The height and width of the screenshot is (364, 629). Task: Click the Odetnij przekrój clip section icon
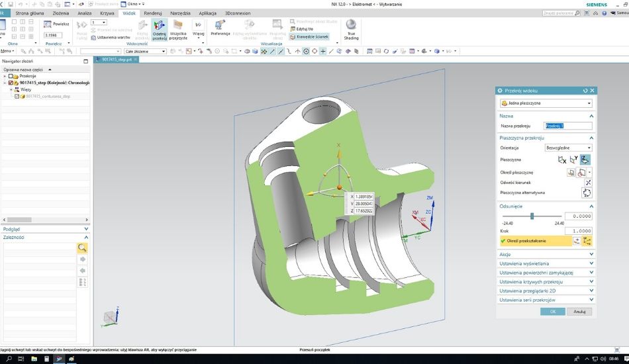160,30
